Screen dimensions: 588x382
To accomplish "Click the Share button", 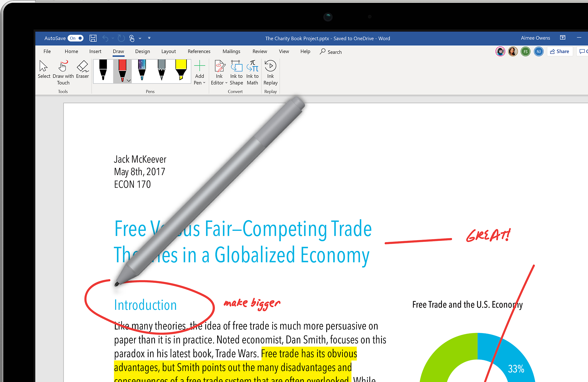I will point(560,51).
